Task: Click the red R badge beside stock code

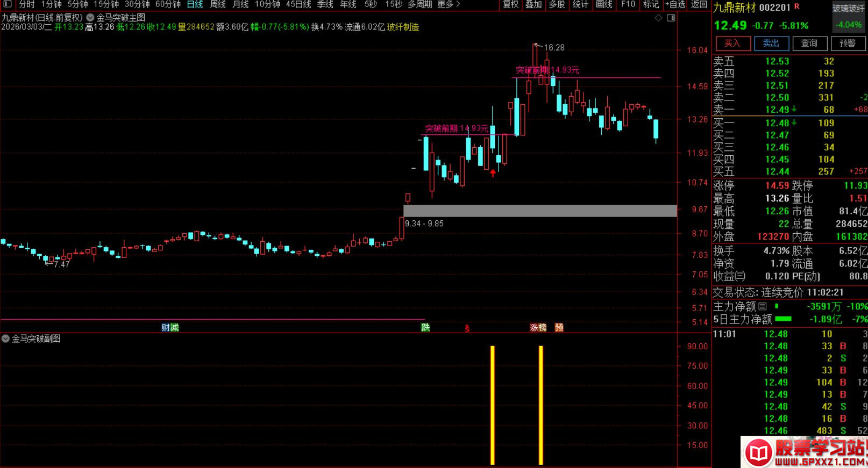Action: point(796,6)
